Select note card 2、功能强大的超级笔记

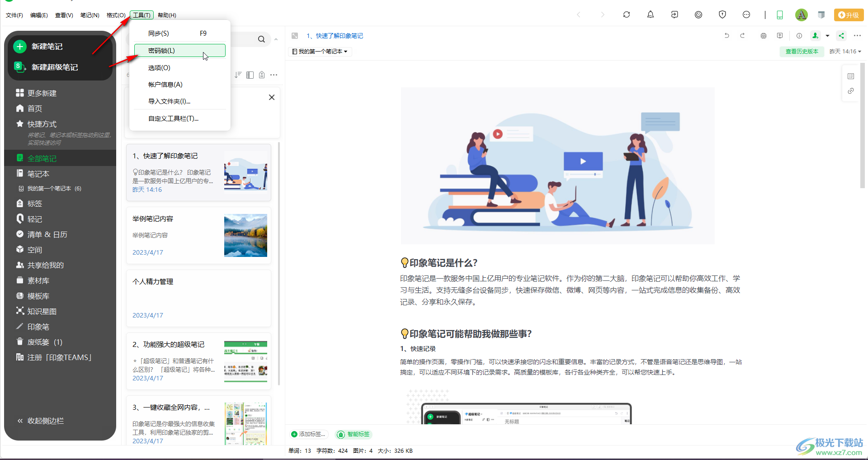198,361
